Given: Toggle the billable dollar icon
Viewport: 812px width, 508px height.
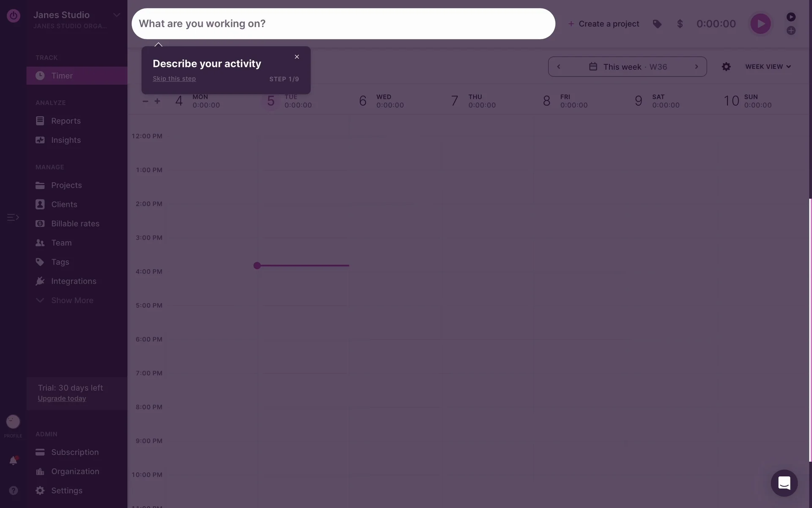Looking at the screenshot, I should coord(680,24).
